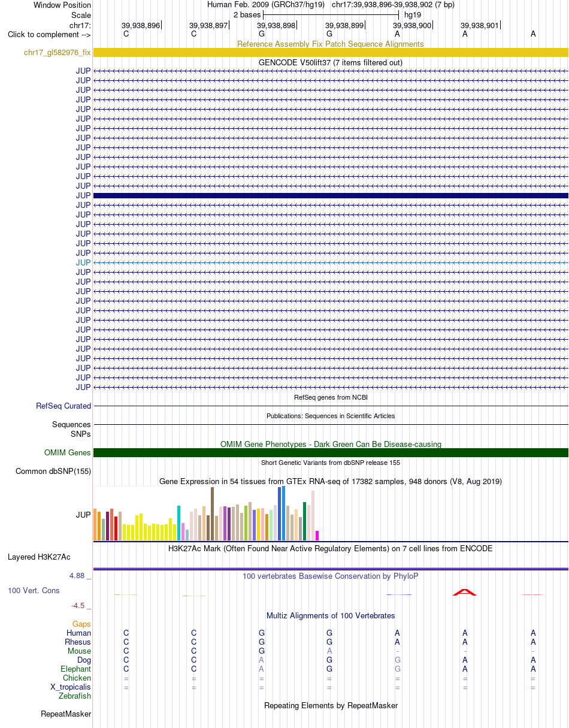Click the grey A base in Mouse row
This screenshot has width=569, height=728.
pos(329,651)
